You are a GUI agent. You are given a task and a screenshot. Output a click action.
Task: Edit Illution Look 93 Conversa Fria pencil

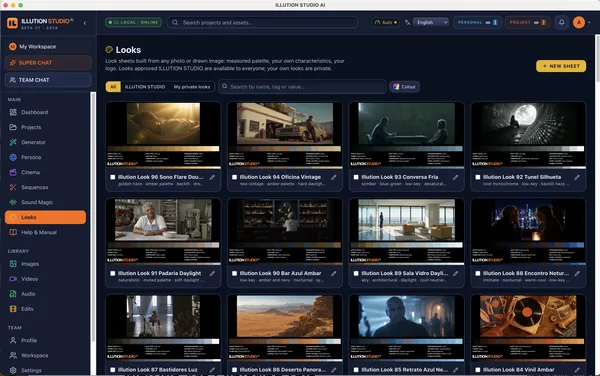pyautogui.click(x=455, y=177)
